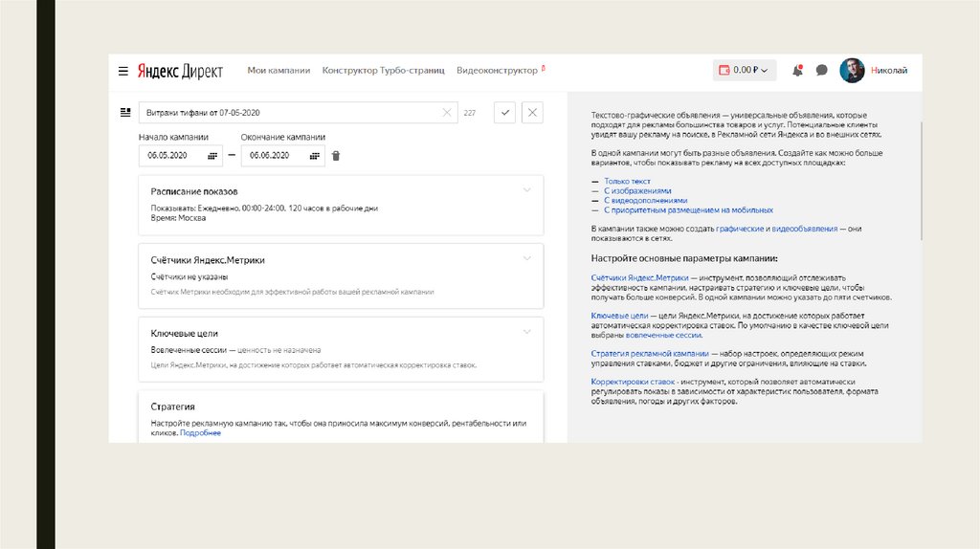Open the С видеодополнениями link
Image resolution: width=980 pixels, height=549 pixels.
[646, 201]
